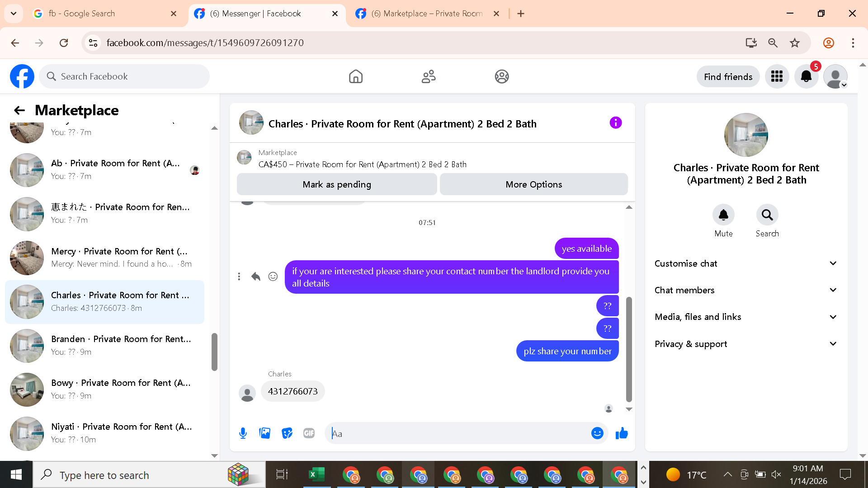Viewport: 868px width, 488px height.
Task: Reply to the message using arrow icon
Action: 256,277
